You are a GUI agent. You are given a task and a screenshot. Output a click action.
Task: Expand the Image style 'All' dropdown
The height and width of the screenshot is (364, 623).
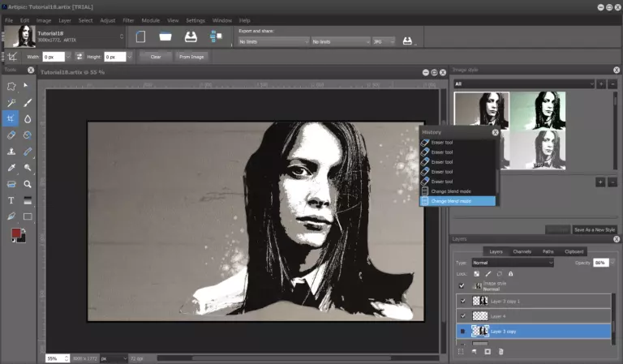(x=523, y=84)
